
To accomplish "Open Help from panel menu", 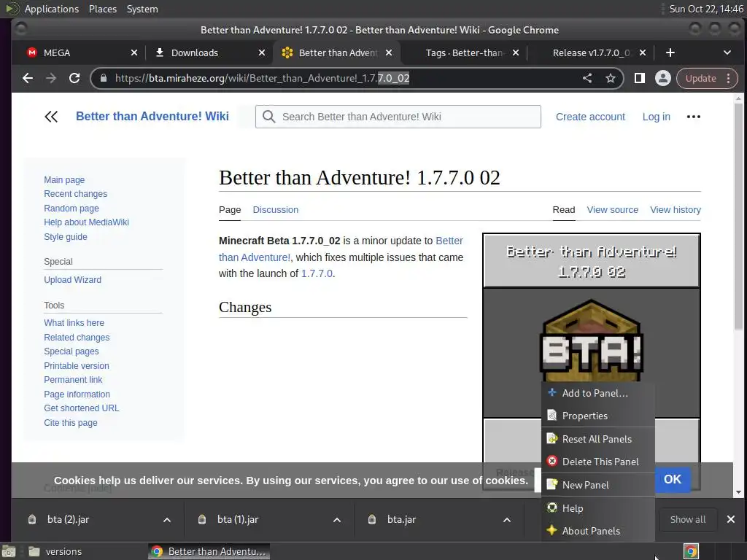I will coord(598,508).
